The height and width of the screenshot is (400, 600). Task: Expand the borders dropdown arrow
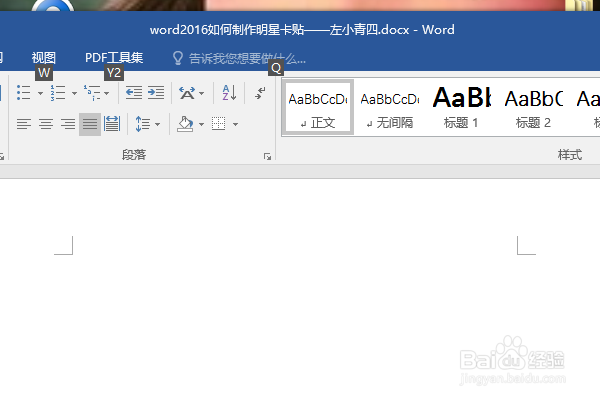[235, 124]
